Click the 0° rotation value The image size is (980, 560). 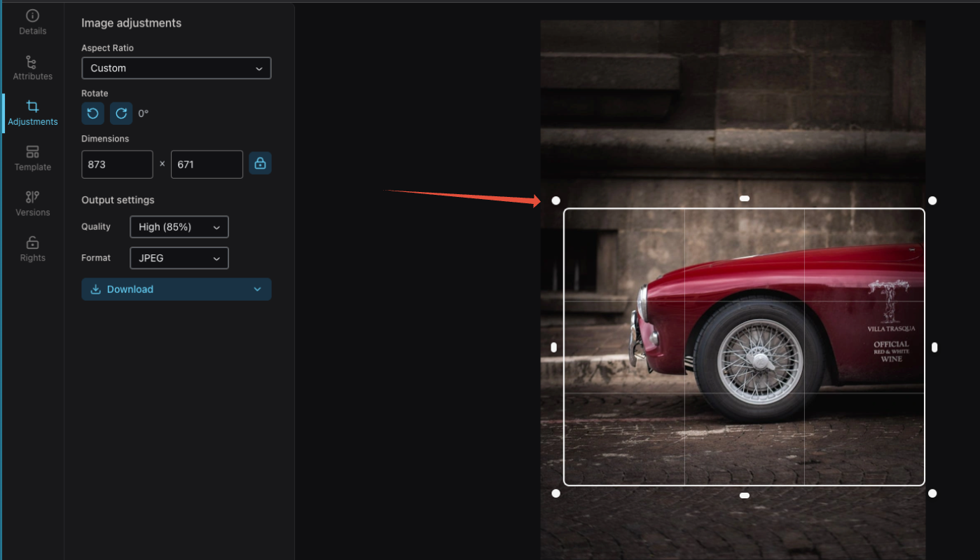[x=144, y=114]
